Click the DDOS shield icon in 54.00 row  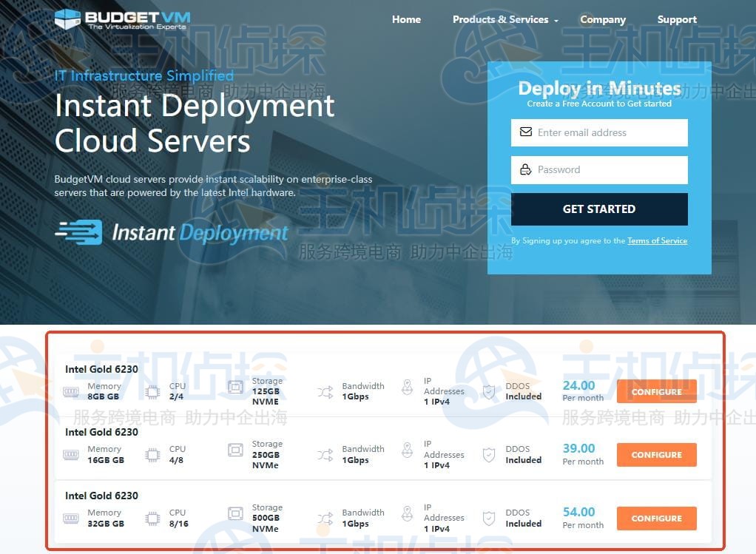click(489, 518)
